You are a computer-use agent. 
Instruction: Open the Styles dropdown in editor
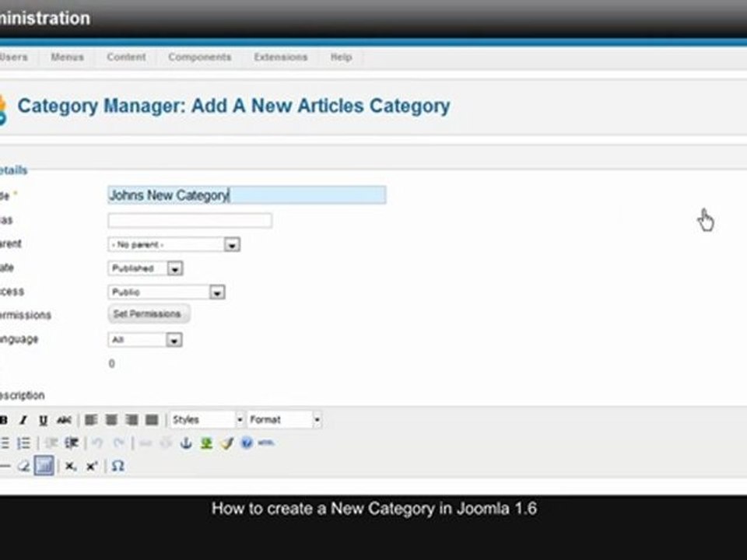(x=207, y=419)
